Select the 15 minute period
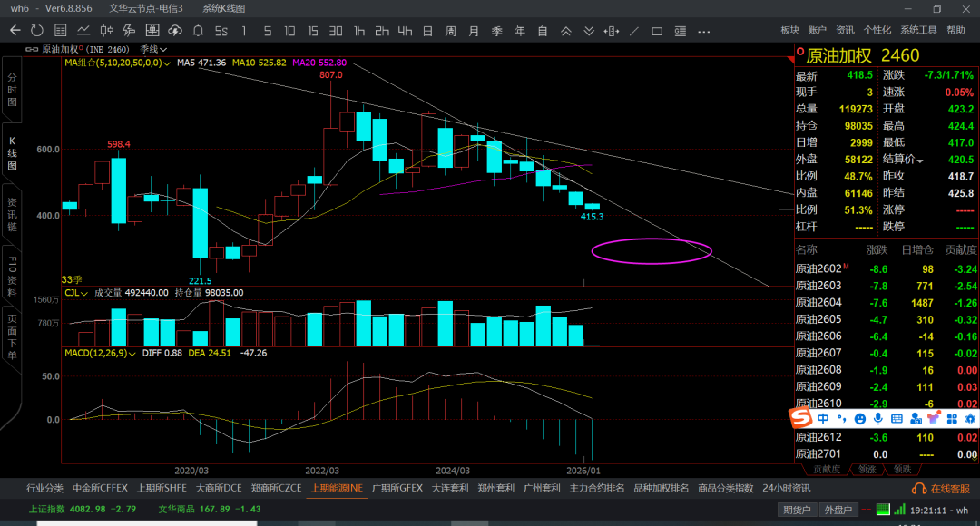The height and width of the screenshot is (526, 980). pyautogui.click(x=312, y=31)
